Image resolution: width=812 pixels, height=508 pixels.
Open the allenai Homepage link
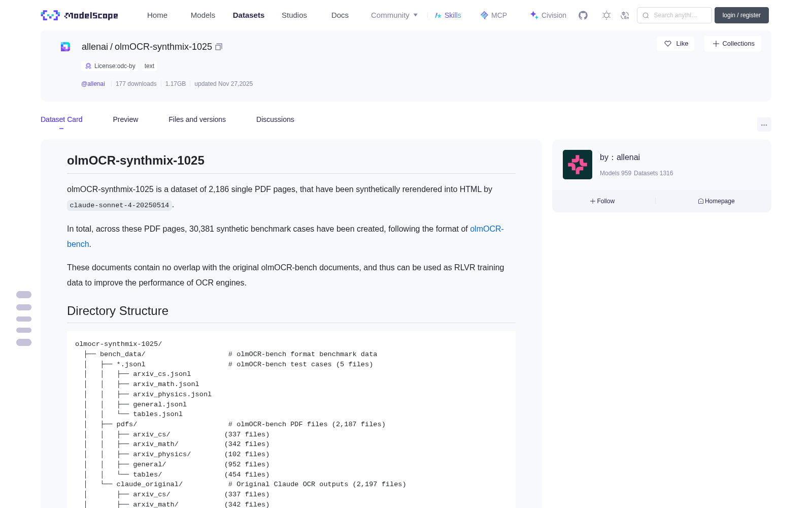tap(716, 201)
